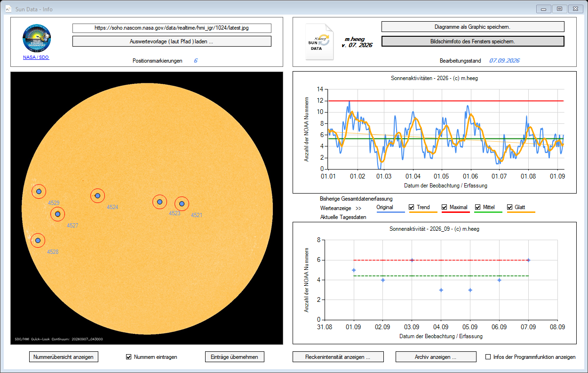This screenshot has height=373, width=588.
Task: Click Bildschirmfoto des Fensters speichern
Action: point(473,41)
